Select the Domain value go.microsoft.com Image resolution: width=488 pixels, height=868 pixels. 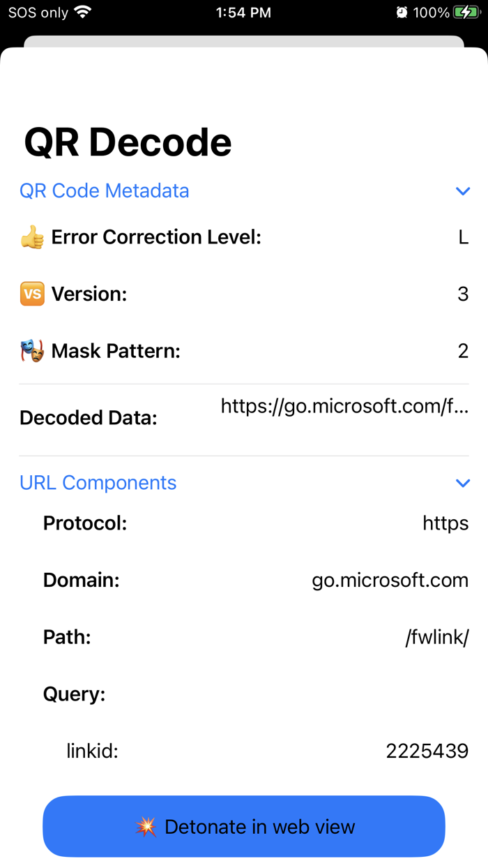click(390, 580)
